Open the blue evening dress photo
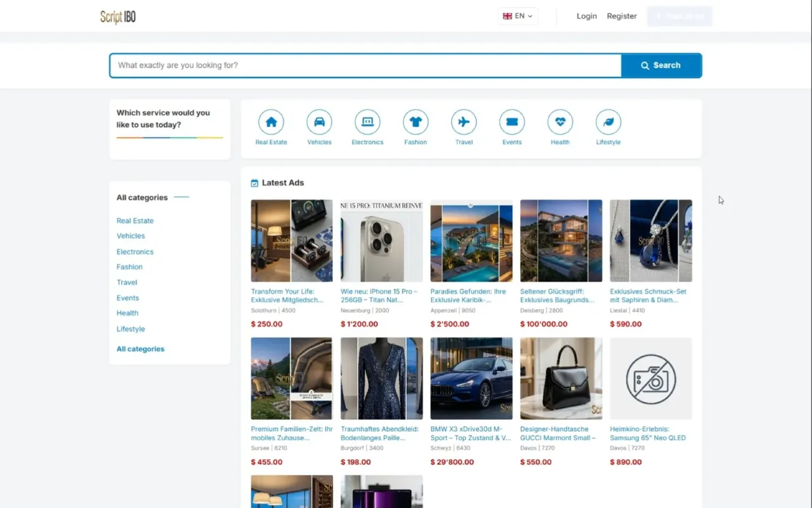812x508 pixels. [x=382, y=378]
